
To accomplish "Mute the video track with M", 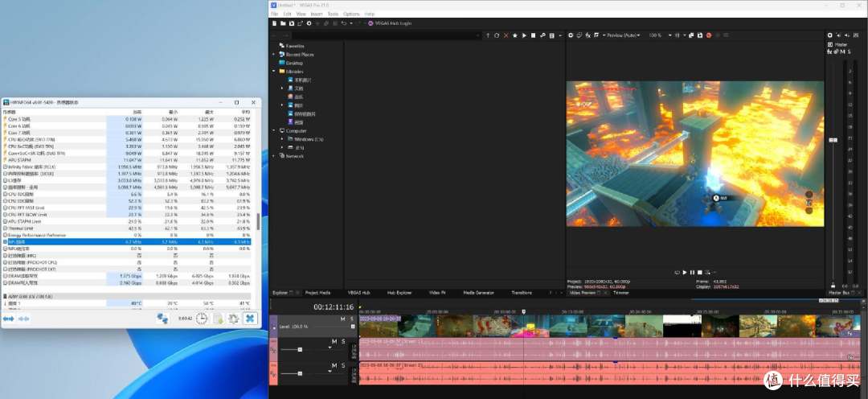I will [x=342, y=319].
